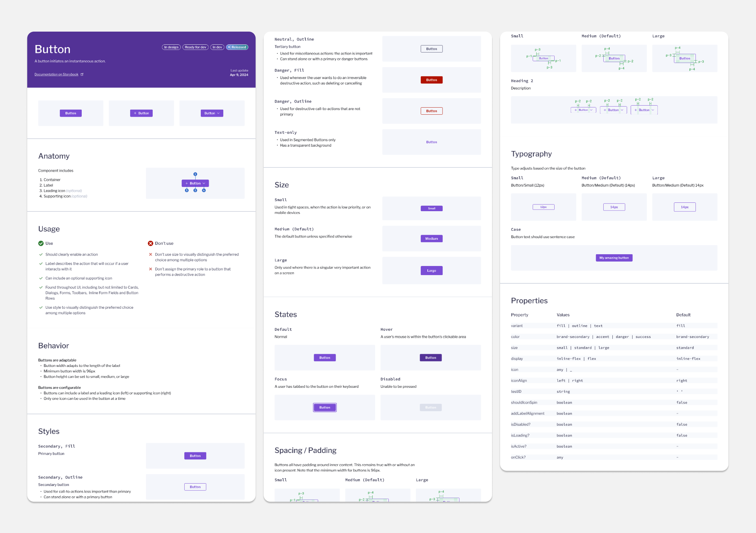Click the red Danger Fill button swatch
Viewport: 756px width, 533px height.
point(431,80)
